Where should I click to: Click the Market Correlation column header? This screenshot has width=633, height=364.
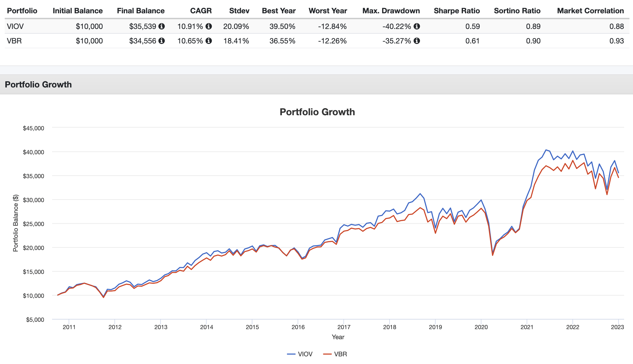pos(590,11)
